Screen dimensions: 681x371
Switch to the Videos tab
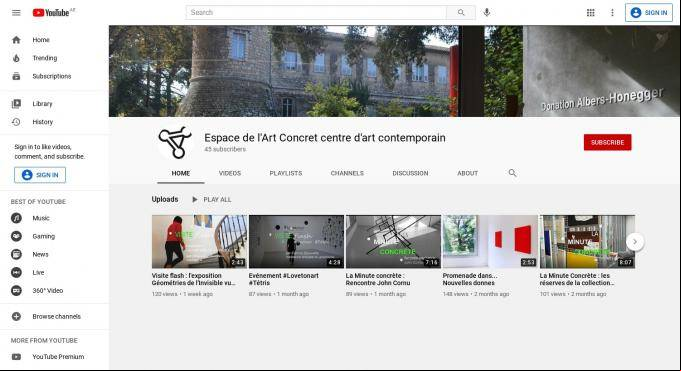[230, 173]
